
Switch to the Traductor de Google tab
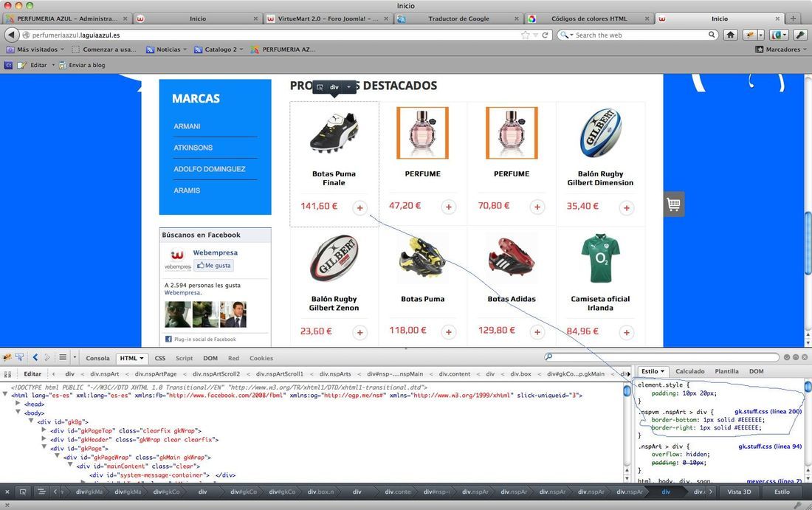[x=458, y=18]
